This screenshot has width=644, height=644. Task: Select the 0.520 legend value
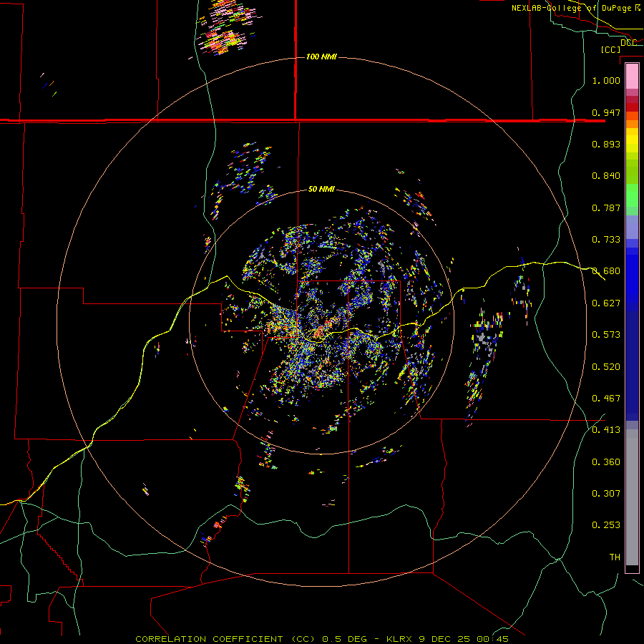(606, 367)
